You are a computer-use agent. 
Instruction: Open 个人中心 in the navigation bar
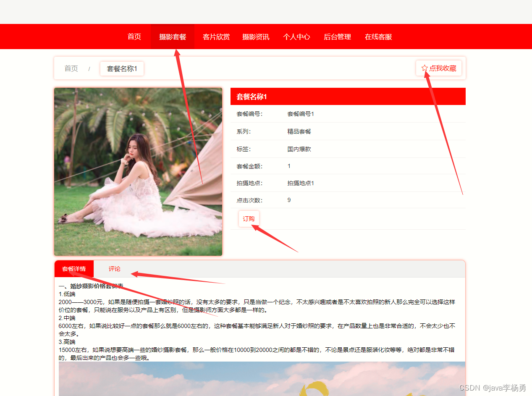pos(296,37)
